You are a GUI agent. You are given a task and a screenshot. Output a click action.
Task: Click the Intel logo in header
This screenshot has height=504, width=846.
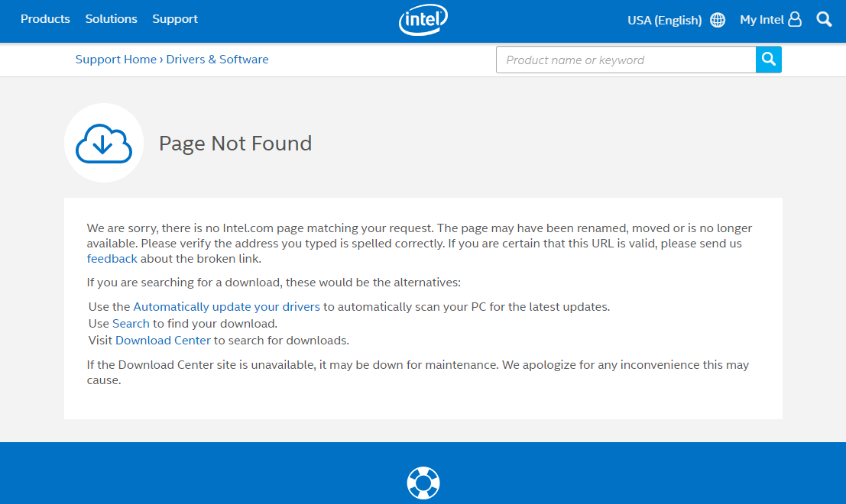pos(423,21)
